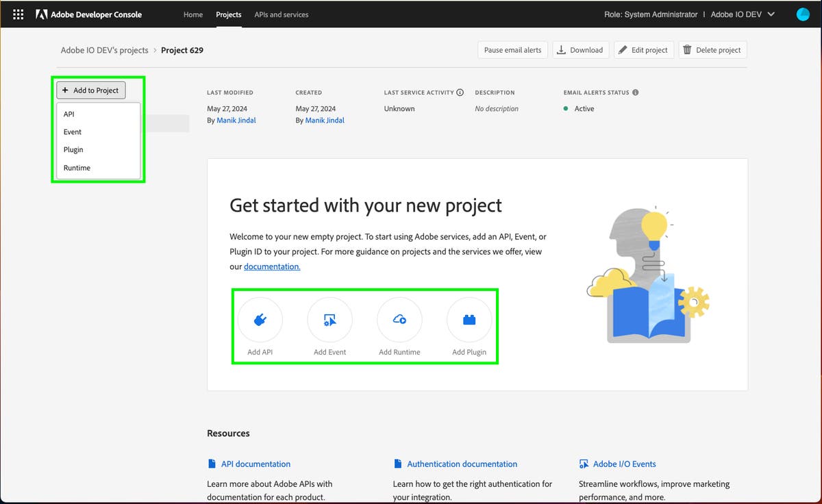Collapse the Add to Project dropdown
The height and width of the screenshot is (504, 822).
(91, 90)
